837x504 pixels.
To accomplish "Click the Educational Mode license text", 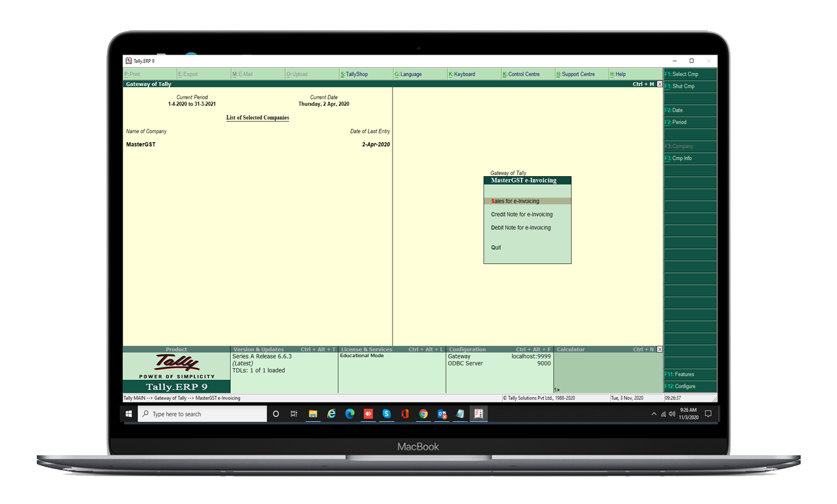I will (362, 355).
